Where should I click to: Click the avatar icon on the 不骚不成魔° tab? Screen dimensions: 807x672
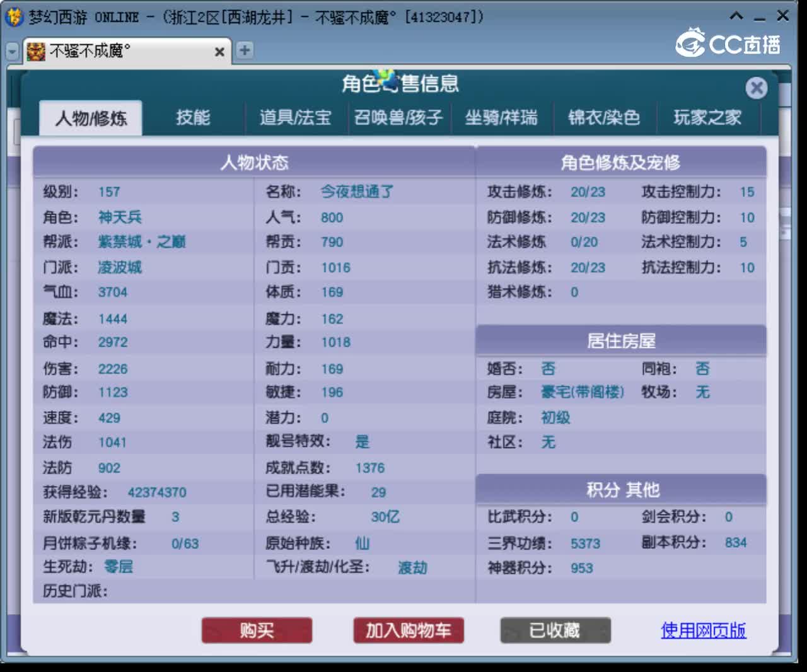(x=36, y=52)
